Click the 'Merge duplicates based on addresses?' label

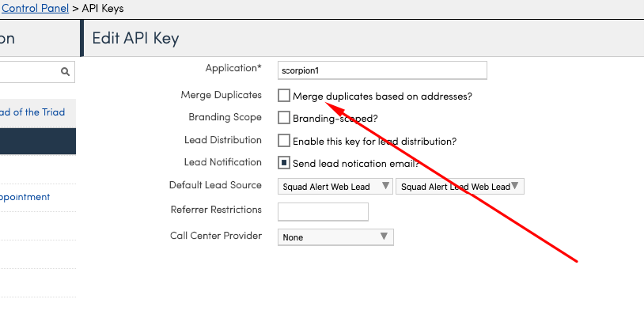pos(382,97)
